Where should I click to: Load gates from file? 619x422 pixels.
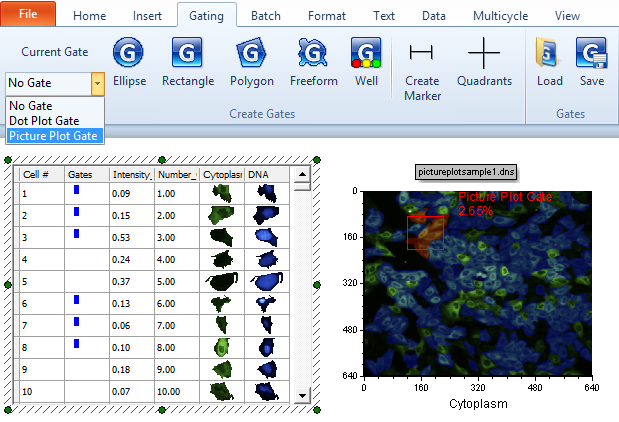[549, 61]
